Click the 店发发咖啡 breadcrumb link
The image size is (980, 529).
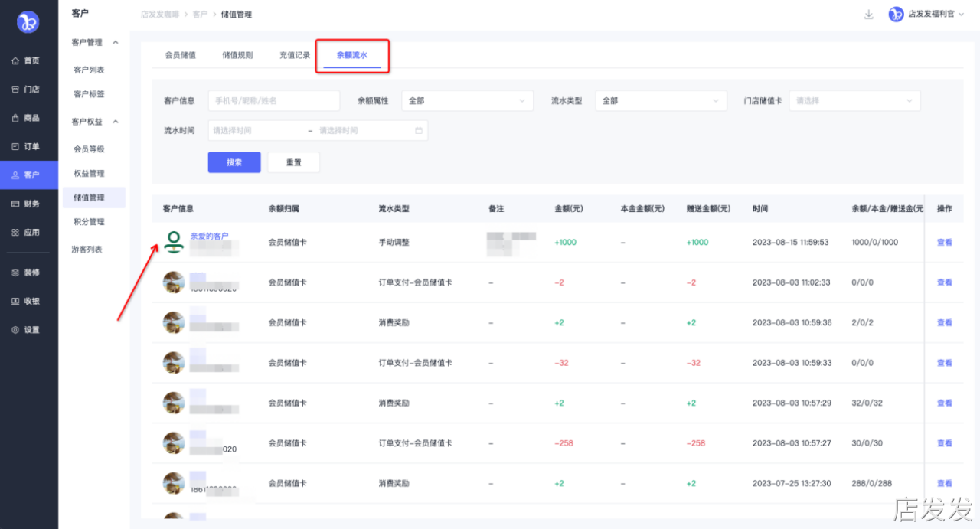(158, 15)
